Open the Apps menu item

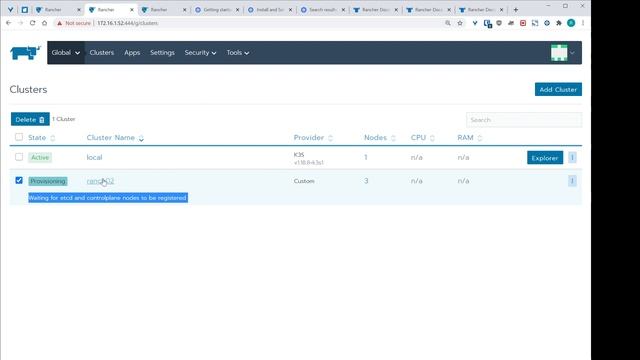tap(132, 53)
